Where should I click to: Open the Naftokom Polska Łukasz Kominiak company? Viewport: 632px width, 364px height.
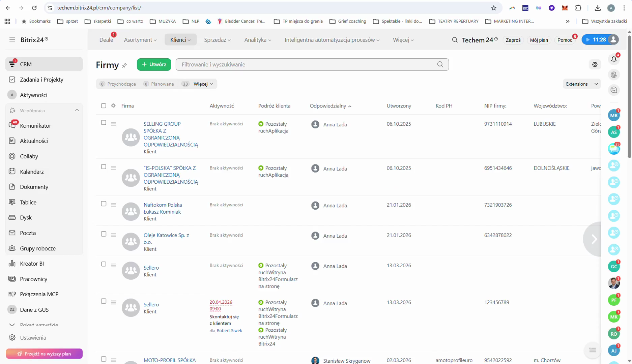coord(163,208)
